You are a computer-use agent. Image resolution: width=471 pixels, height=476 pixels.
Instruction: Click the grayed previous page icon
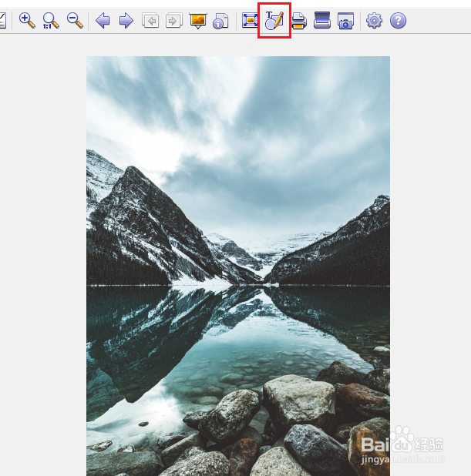click(150, 21)
